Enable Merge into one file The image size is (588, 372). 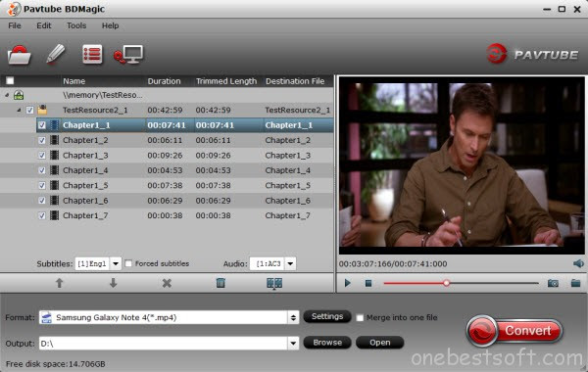click(360, 318)
